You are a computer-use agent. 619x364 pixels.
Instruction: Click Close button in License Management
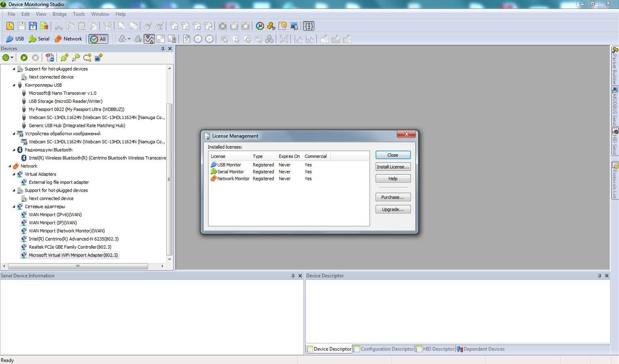[x=393, y=155]
